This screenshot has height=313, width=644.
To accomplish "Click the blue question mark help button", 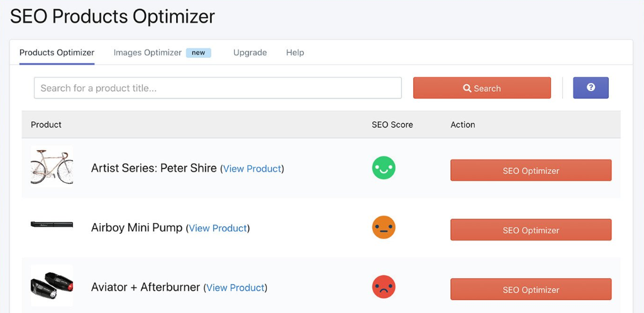I will [x=591, y=88].
